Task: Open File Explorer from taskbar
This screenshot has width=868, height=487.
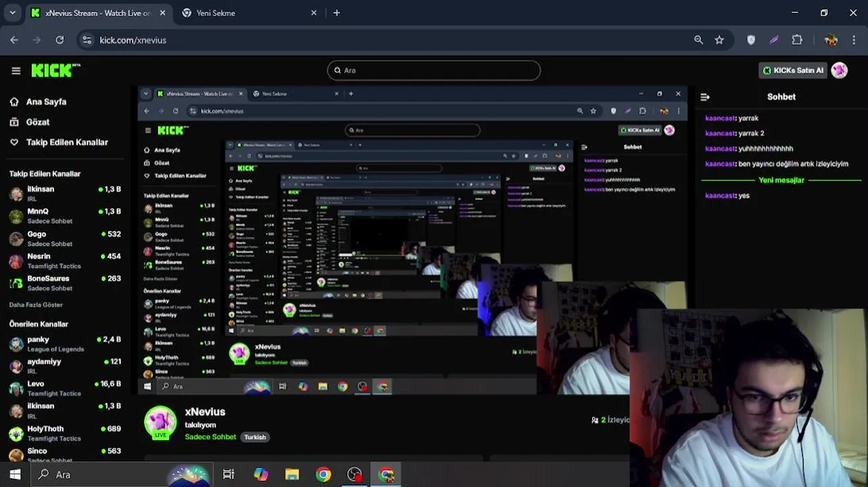Action: [292, 474]
